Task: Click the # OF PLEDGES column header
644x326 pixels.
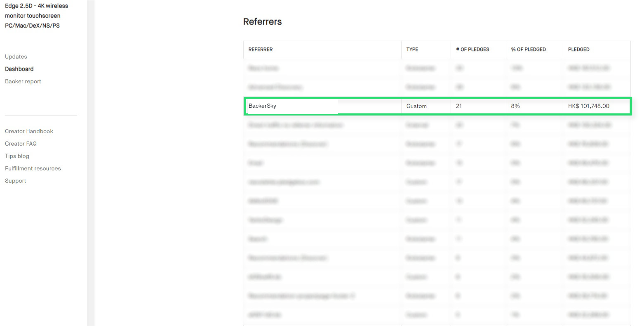Action: (x=472, y=50)
